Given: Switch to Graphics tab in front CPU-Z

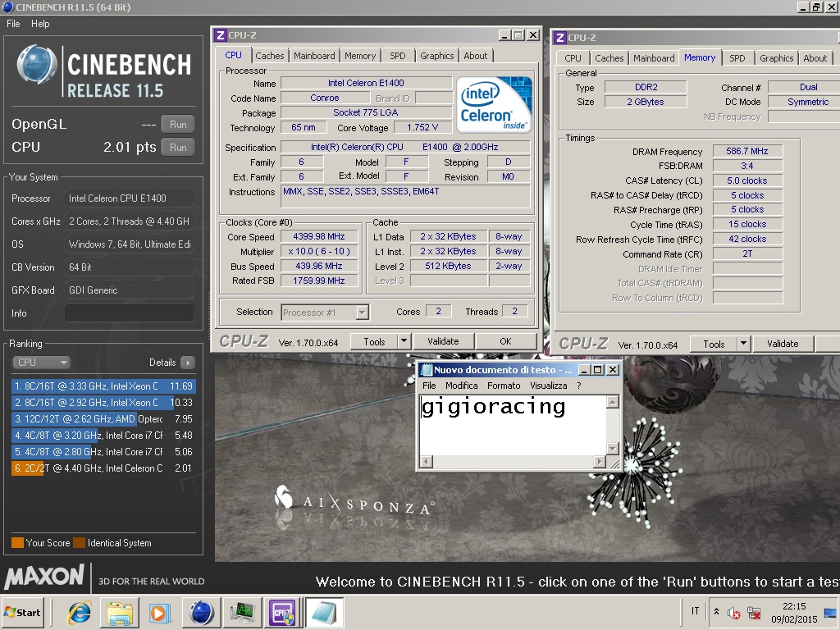Looking at the screenshot, I should (436, 56).
